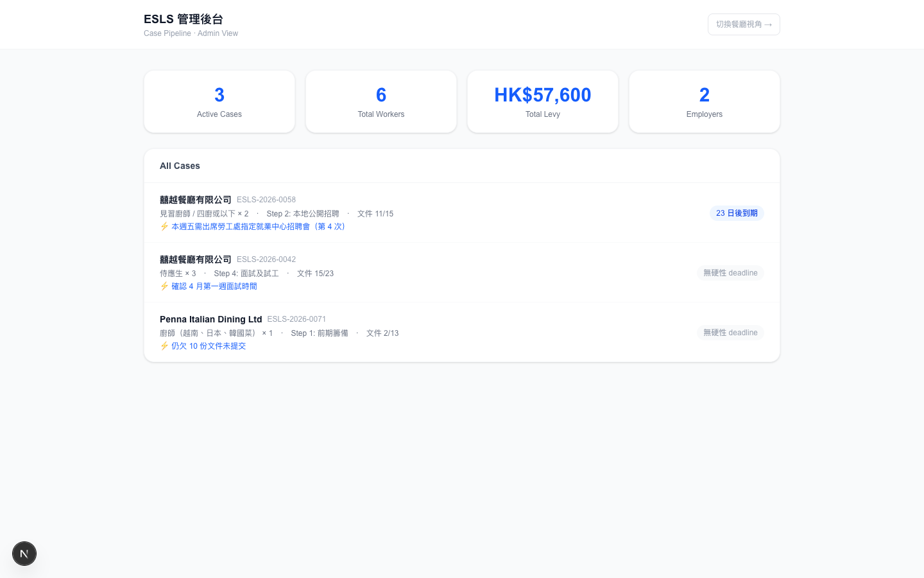Viewport: 924px width, 578px height.
Task: Click lightning icon beside 文件未提交 reminder
Action: pos(164,346)
